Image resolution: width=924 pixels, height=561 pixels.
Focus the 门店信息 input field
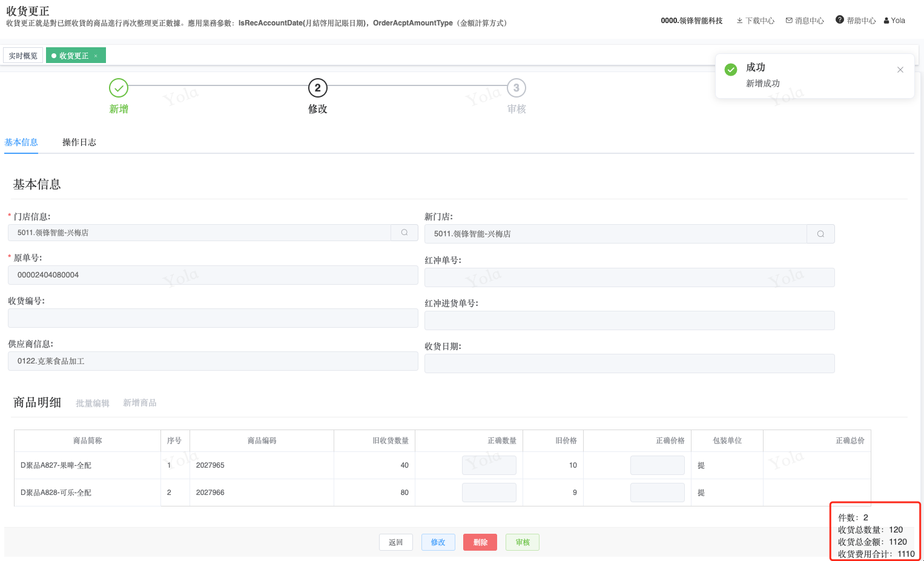pos(200,233)
